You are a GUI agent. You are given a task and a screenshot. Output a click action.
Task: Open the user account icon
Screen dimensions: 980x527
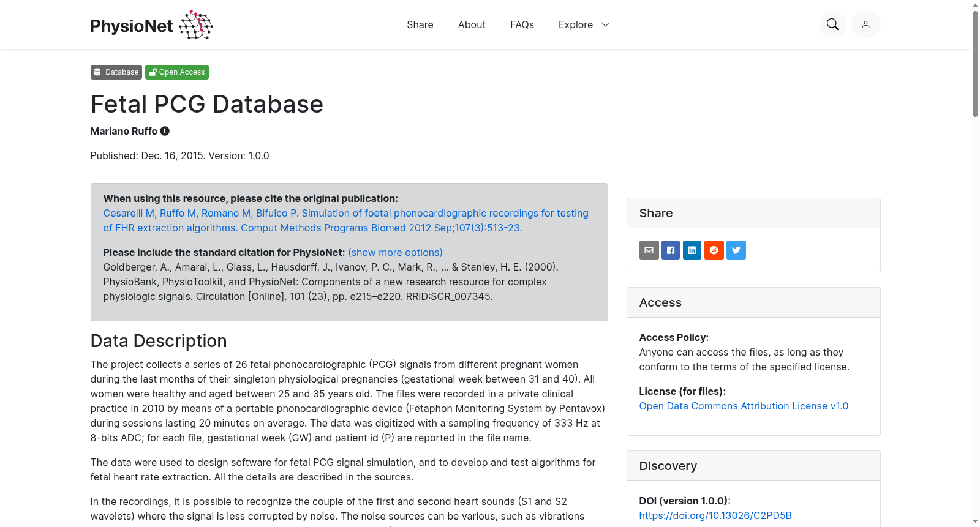[x=865, y=24]
